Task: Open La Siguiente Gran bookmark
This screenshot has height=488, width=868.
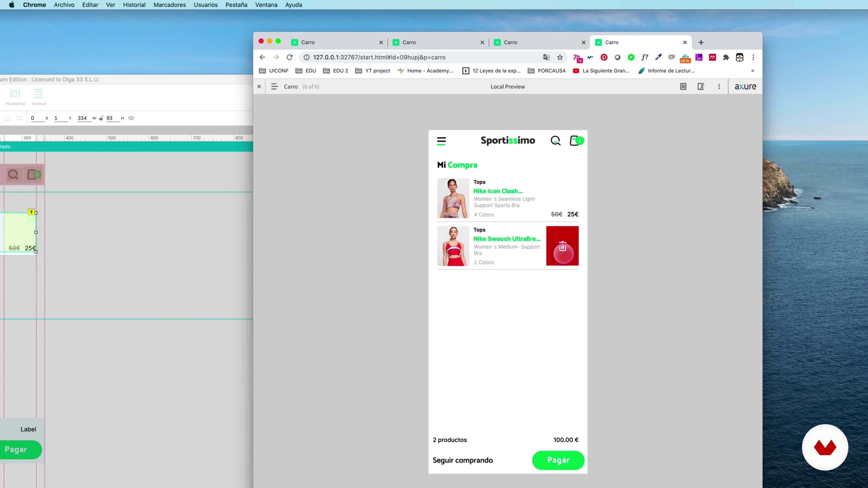Action: pyautogui.click(x=601, y=71)
